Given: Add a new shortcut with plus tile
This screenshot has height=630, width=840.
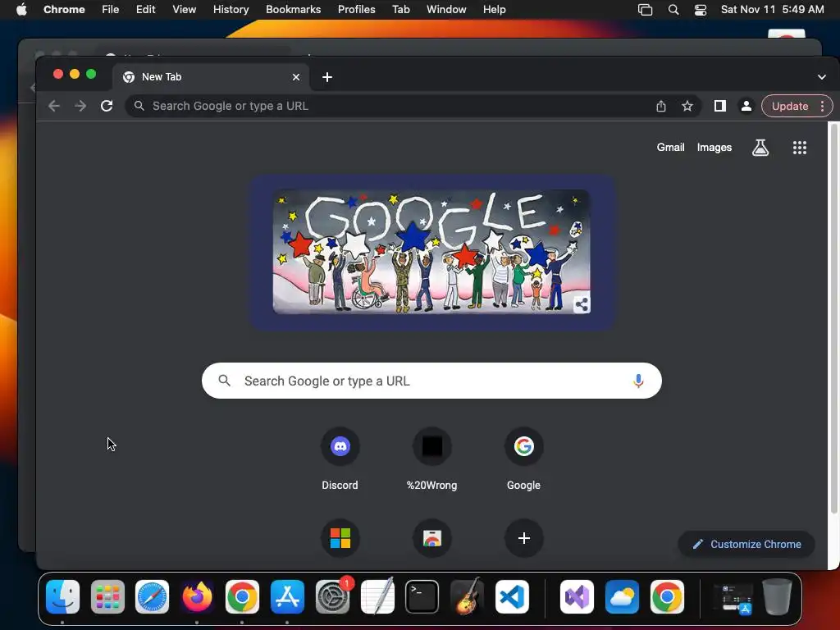Looking at the screenshot, I should pos(524,538).
